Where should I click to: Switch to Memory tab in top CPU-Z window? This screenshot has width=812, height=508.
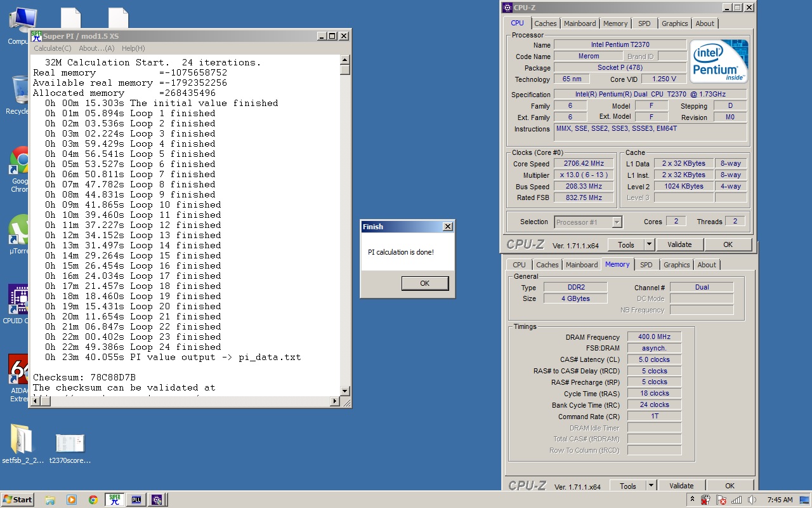coord(615,23)
